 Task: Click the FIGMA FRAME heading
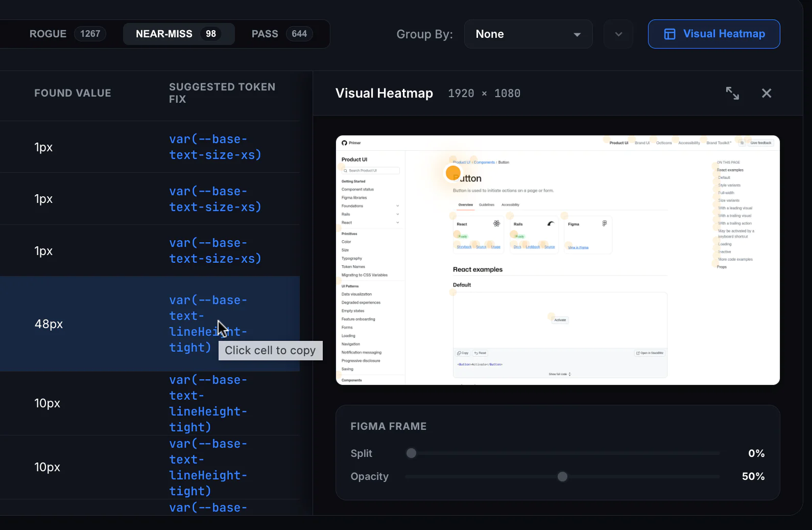389,426
